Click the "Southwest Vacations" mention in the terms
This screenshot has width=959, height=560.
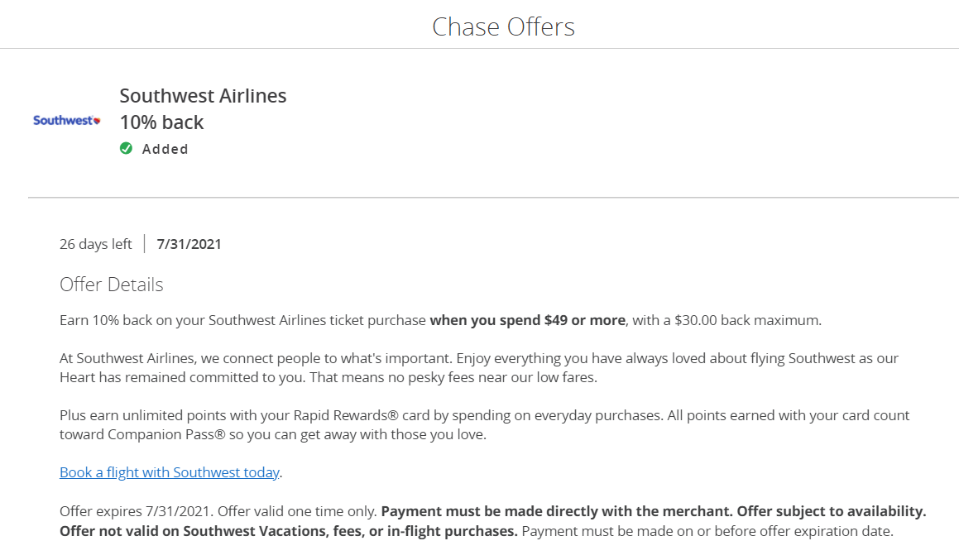(x=251, y=530)
